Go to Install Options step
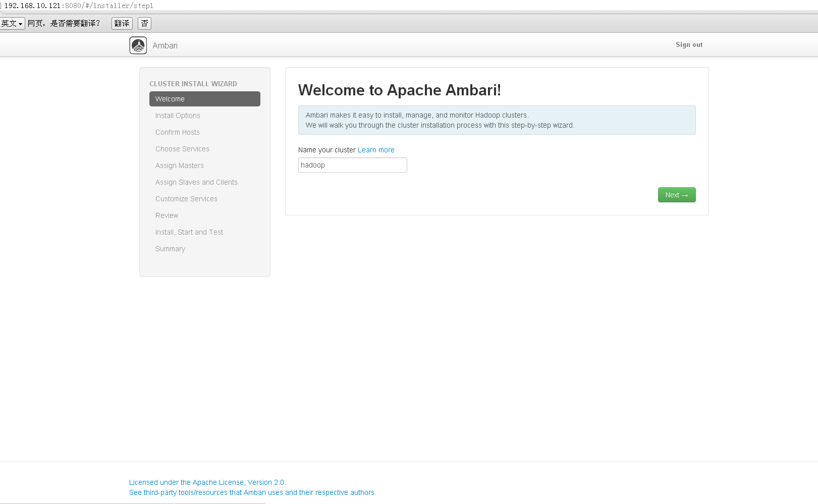The width and height of the screenshot is (818, 504). pos(178,116)
